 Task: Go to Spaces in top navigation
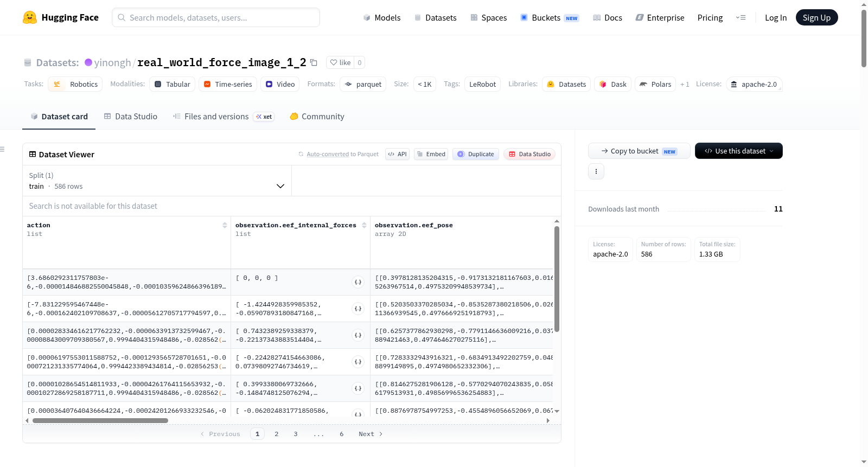coord(488,17)
